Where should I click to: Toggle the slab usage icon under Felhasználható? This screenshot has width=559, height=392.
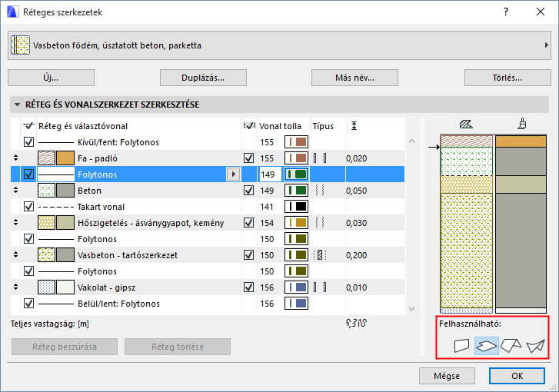pyautogui.click(x=487, y=346)
